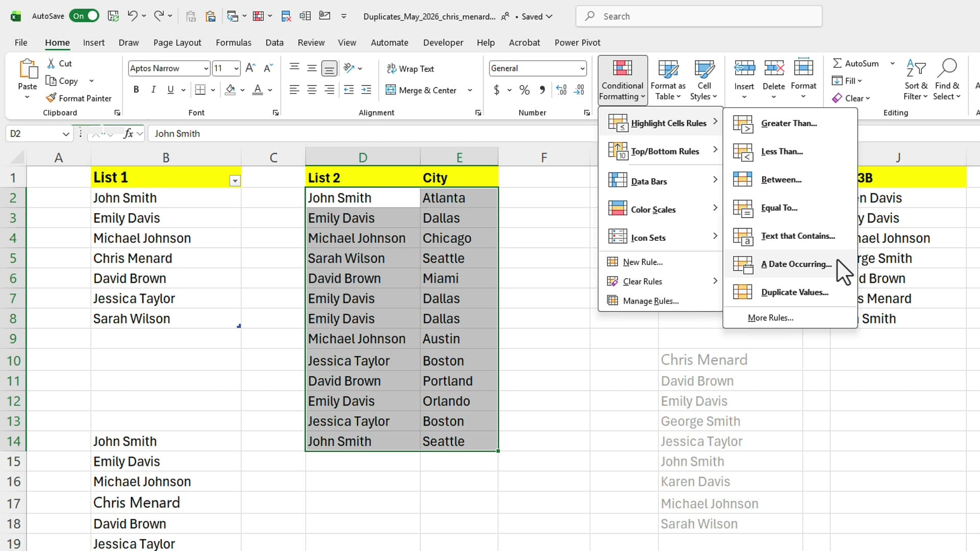Click the Insert cells icon
980x551 pixels.
[744, 67]
